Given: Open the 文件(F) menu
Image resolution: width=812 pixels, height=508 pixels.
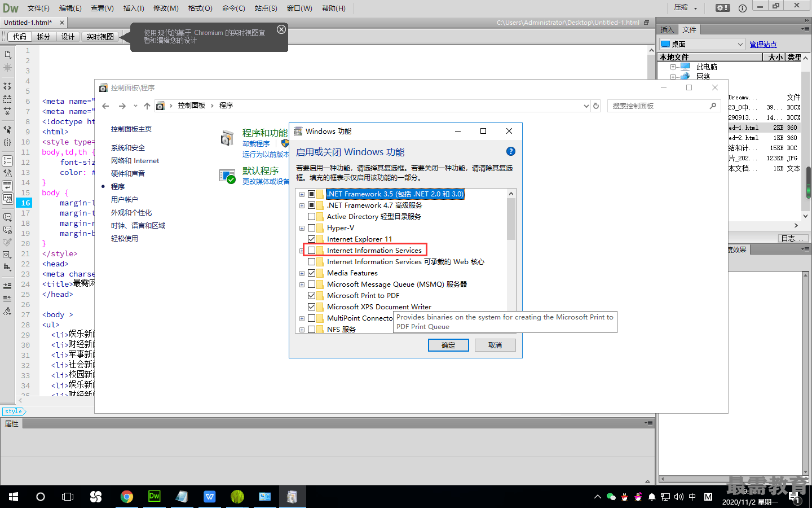Looking at the screenshot, I should pos(38,8).
